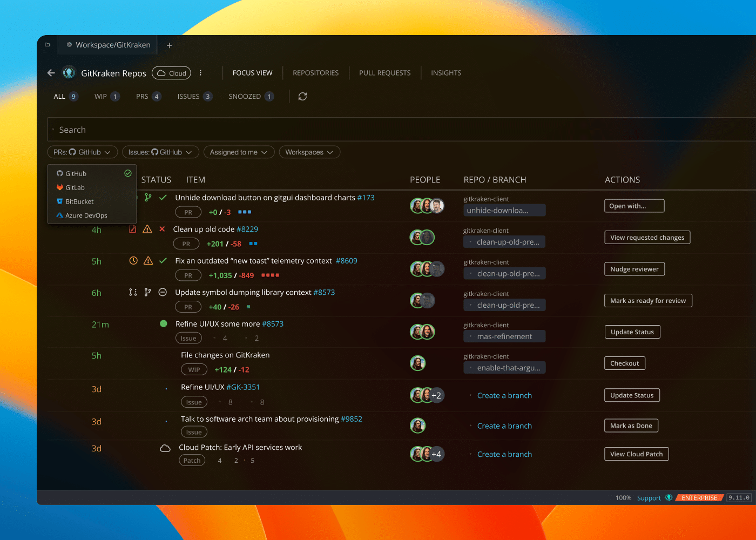This screenshot has width=756, height=540.
Task: Refresh the Focus View list
Action: coord(302,96)
